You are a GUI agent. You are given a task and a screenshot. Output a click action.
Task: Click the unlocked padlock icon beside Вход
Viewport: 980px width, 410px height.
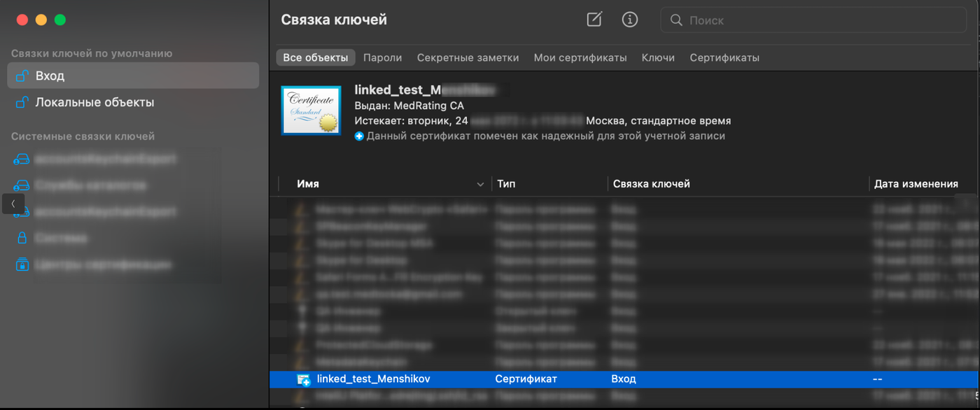[x=22, y=76]
